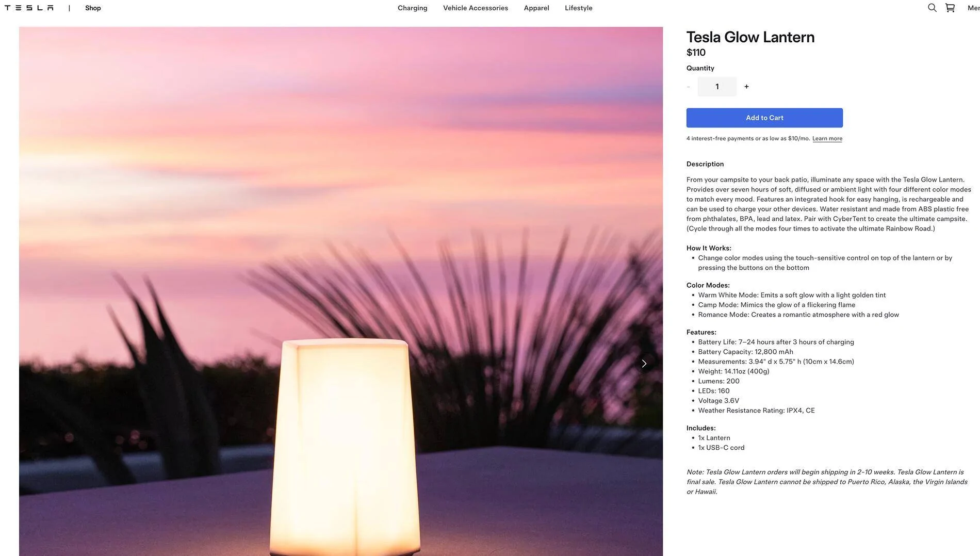Click the Battery Life specification line
Viewport: 980px width, 556px height.
tap(776, 342)
